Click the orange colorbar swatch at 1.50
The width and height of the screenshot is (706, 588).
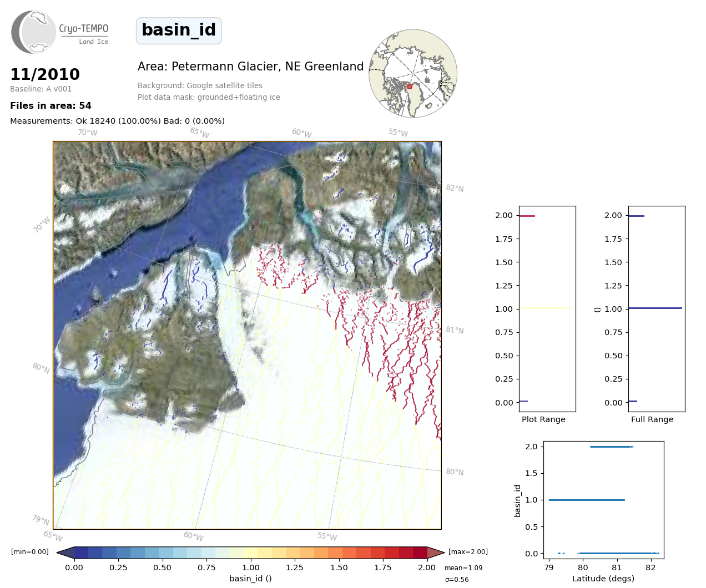[335, 552]
